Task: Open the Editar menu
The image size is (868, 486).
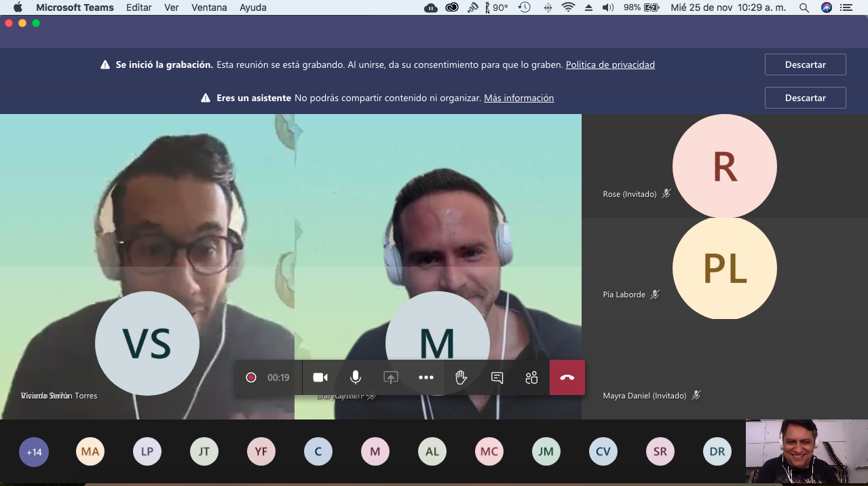Action: tap(139, 7)
